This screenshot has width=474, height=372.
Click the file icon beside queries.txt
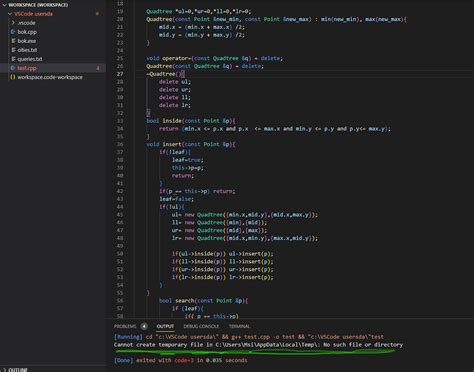pos(13,59)
